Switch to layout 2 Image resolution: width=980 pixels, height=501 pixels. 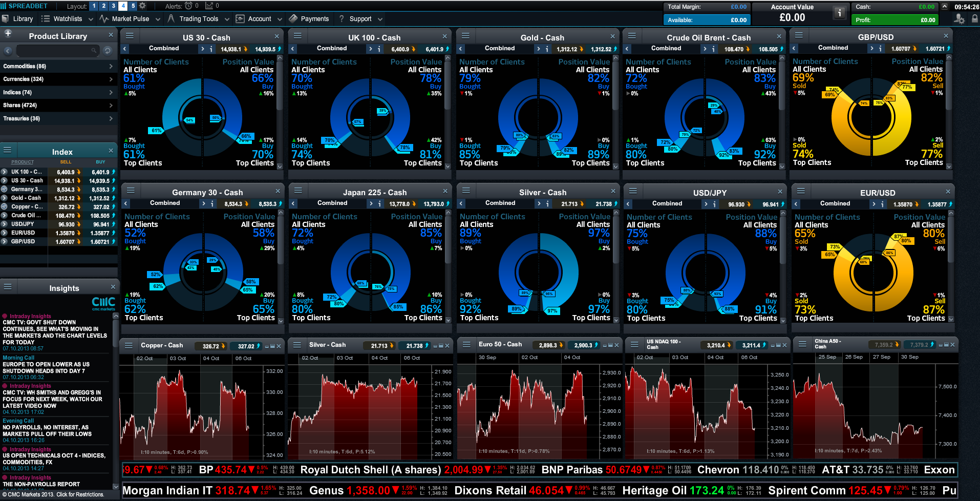[x=103, y=6]
